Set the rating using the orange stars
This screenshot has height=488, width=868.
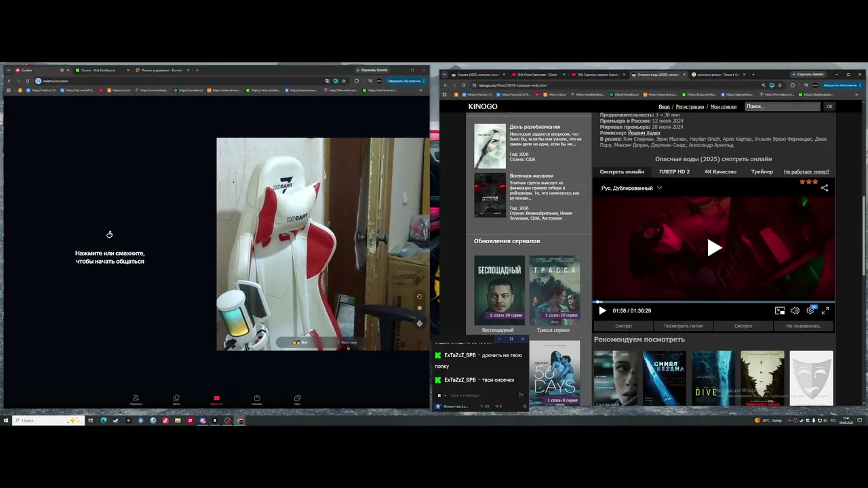[x=808, y=182]
